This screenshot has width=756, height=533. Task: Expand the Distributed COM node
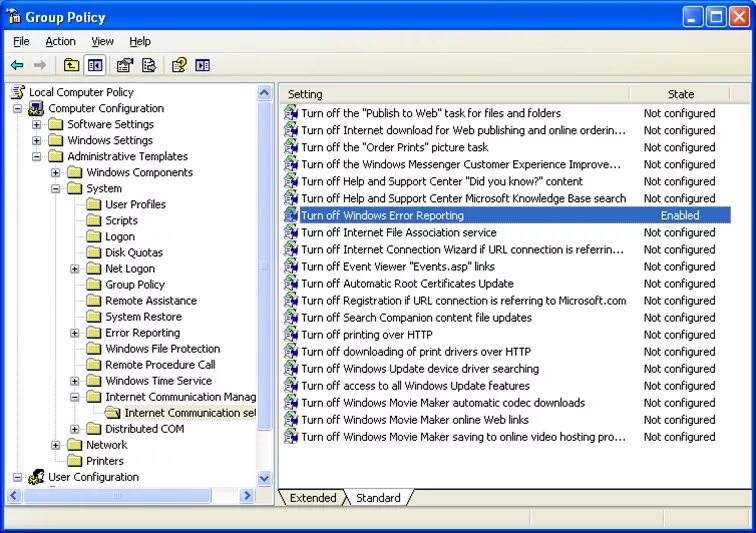(x=75, y=429)
